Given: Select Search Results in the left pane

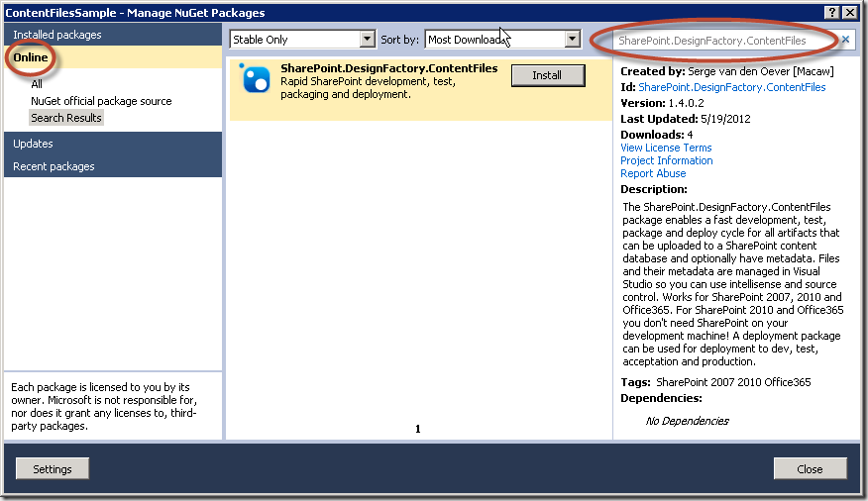Looking at the screenshot, I should pos(66,117).
